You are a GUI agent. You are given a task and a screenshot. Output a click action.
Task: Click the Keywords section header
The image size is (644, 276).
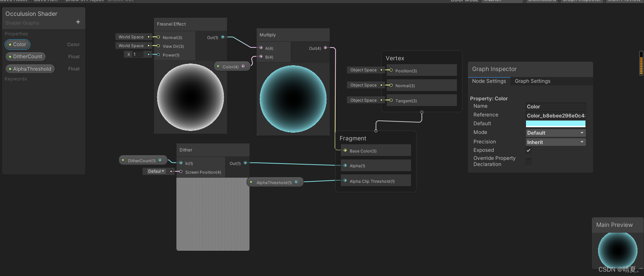tap(16, 79)
